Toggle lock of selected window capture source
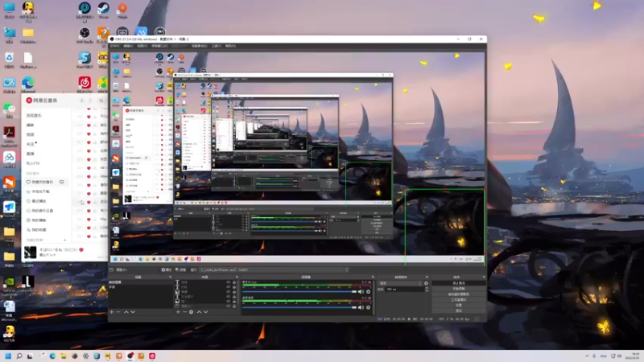 click(x=234, y=306)
